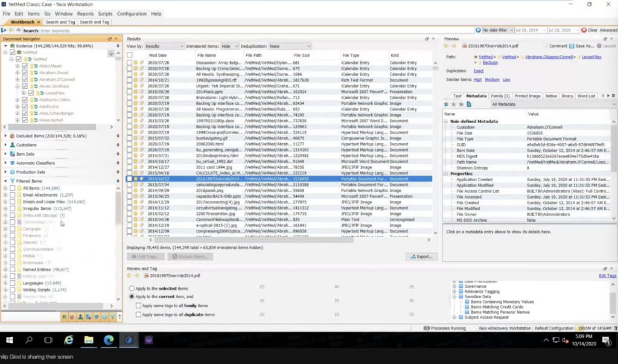
Task: Click the Export button
Action: [x=421, y=257]
